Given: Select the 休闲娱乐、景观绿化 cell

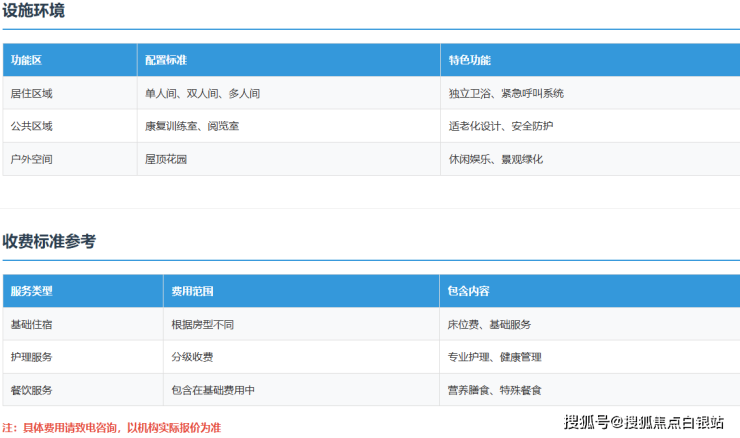Looking at the screenshot, I should point(496,159).
